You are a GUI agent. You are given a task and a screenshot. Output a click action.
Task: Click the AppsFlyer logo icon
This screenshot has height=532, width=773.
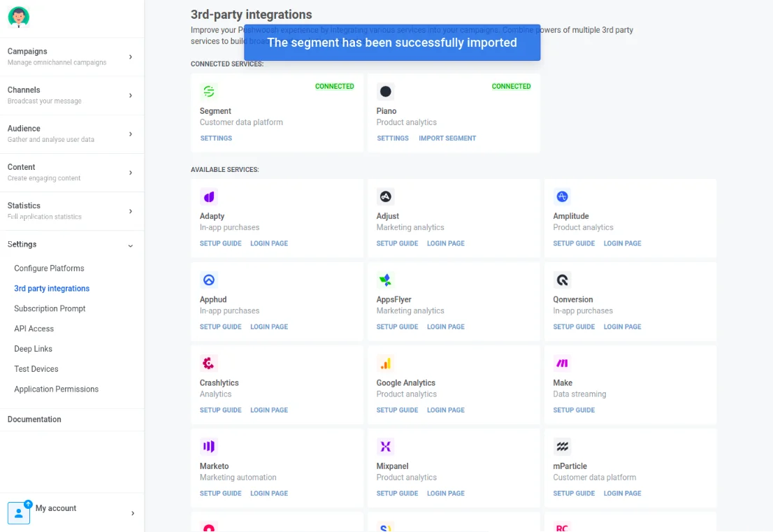(385, 280)
